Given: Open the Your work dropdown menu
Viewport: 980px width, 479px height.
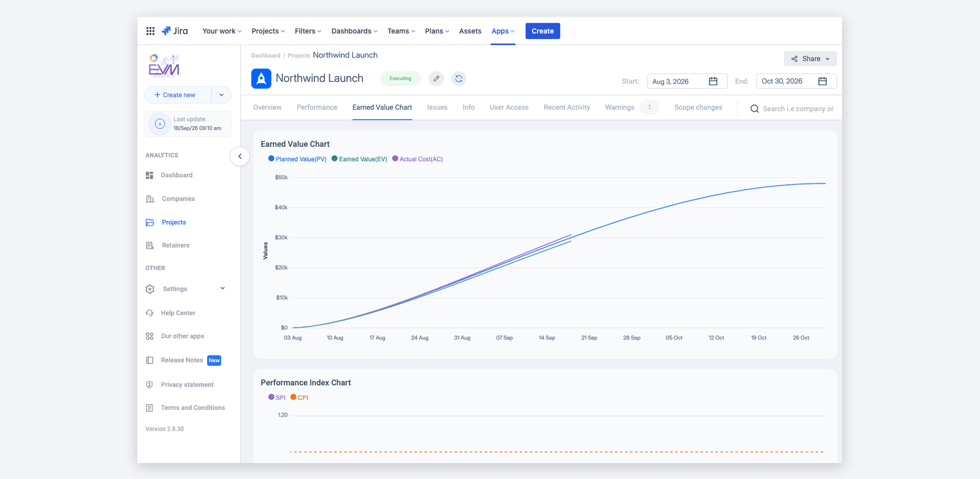Looking at the screenshot, I should pos(222,31).
